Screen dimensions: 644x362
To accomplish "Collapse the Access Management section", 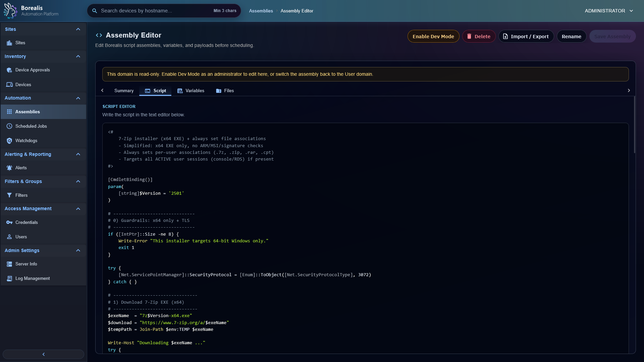I will (78, 209).
